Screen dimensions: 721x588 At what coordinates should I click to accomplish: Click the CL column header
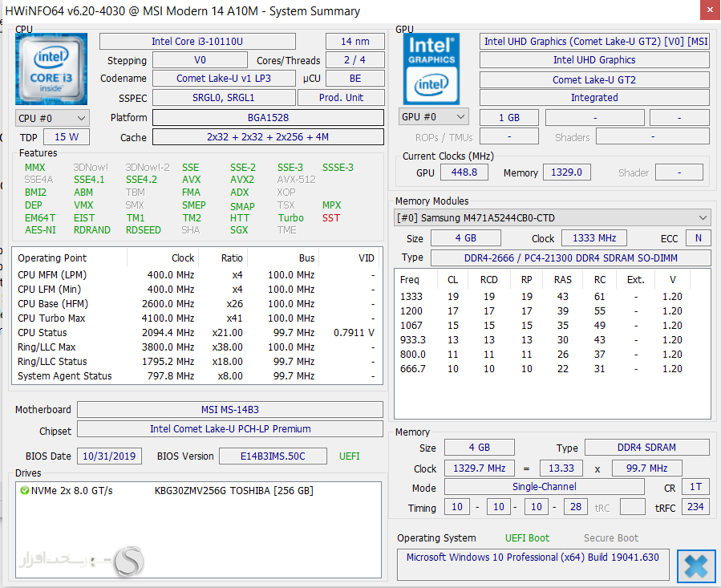(x=453, y=279)
